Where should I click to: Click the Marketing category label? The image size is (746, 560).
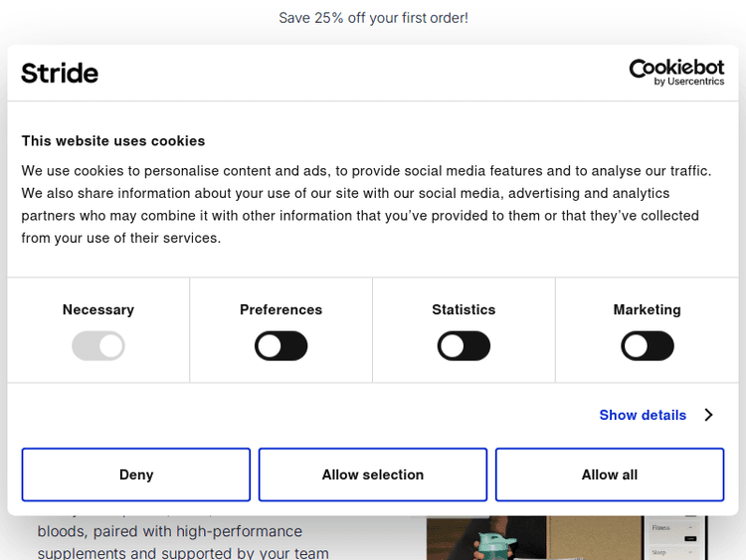[647, 309]
